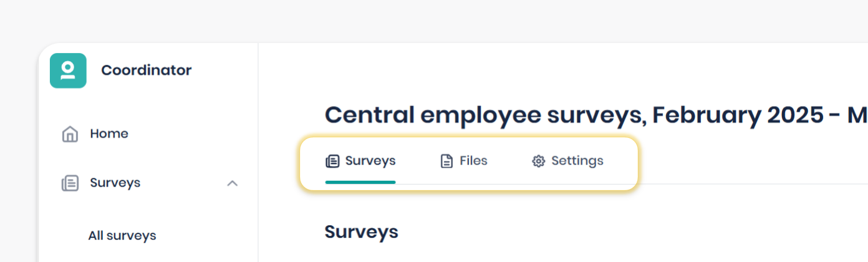Click the bold Surveys section heading

361,232
